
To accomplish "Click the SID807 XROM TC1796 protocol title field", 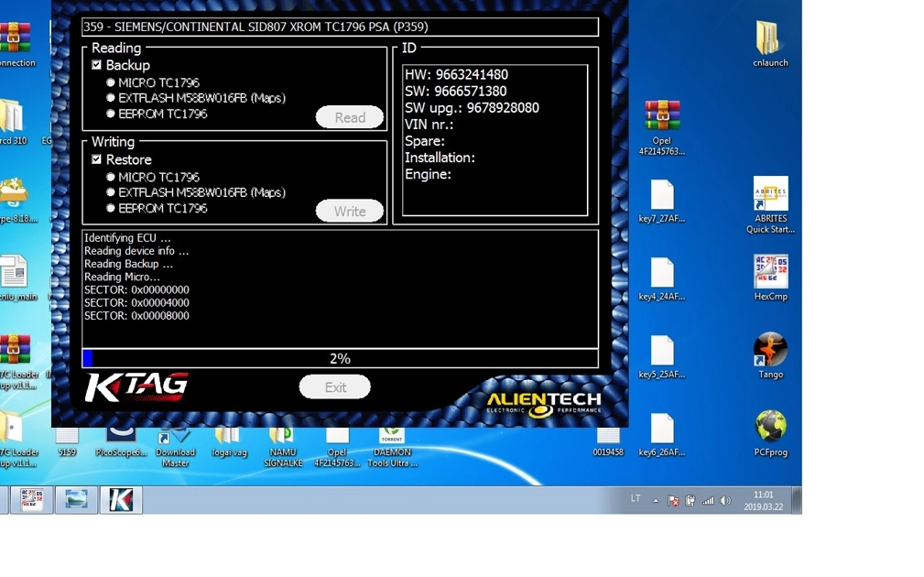I will (340, 27).
